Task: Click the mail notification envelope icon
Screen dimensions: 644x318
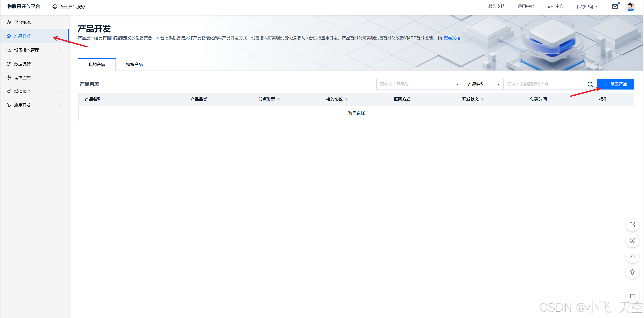Action: [615, 7]
